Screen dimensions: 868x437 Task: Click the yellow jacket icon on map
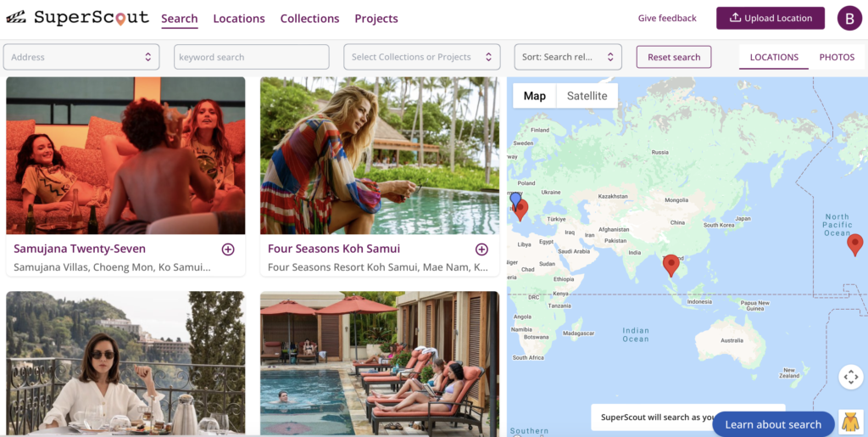click(851, 422)
